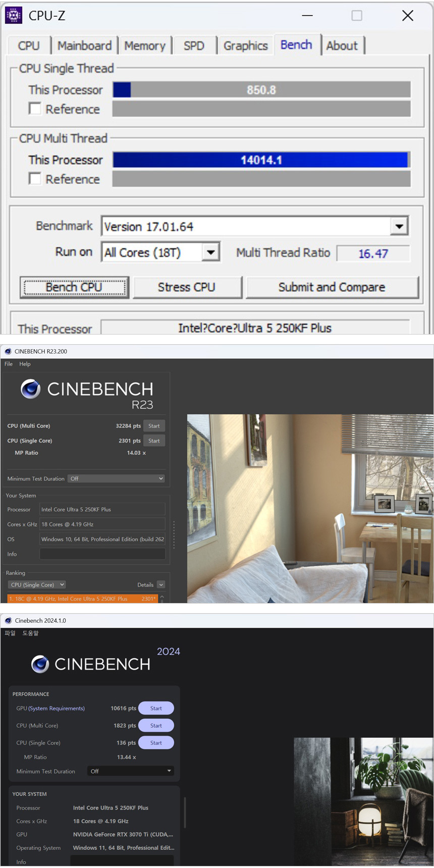Open the Run on All Cores dropdown
The width and height of the screenshot is (434, 868).
[210, 252]
